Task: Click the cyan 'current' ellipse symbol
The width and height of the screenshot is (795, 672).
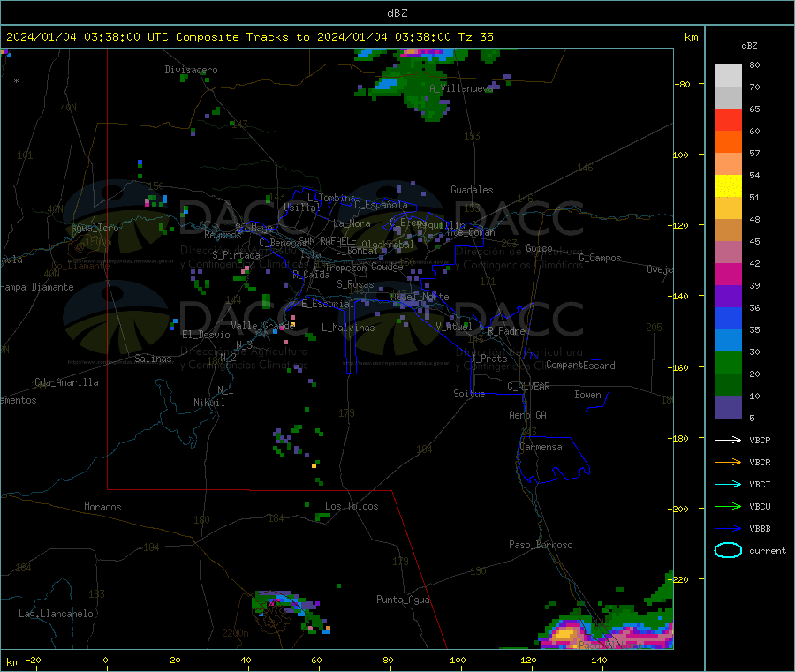Action: click(x=728, y=550)
